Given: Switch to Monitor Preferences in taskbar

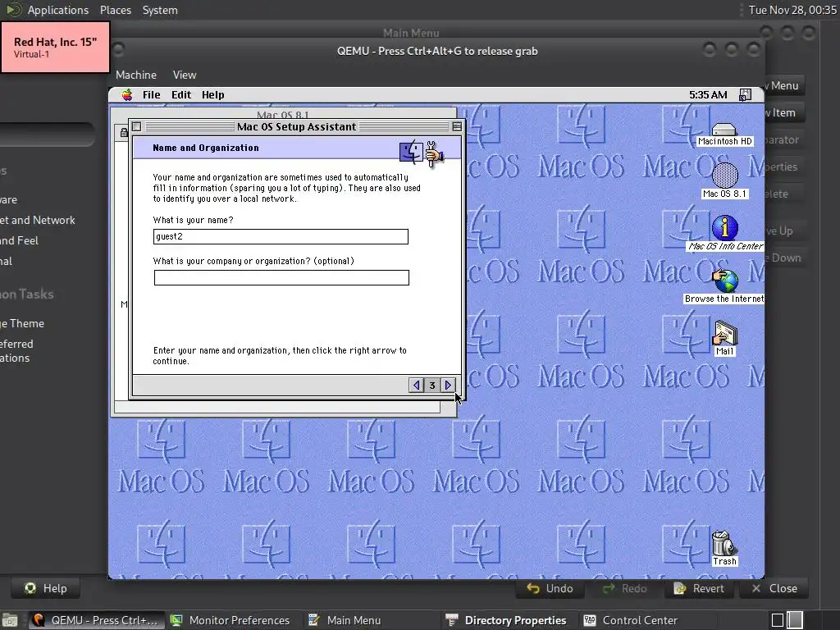Looking at the screenshot, I should click(x=231, y=620).
